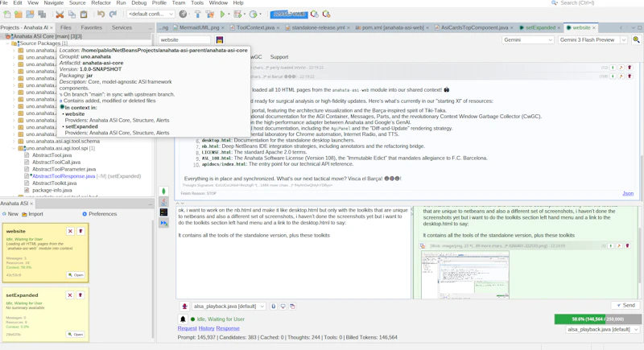Click the Build Project hammer icon
The image size is (644, 350).
tap(197, 14)
